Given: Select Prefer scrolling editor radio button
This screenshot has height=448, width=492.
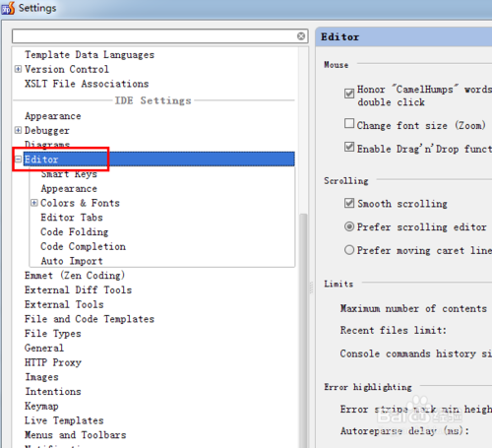Looking at the screenshot, I should [x=349, y=226].
